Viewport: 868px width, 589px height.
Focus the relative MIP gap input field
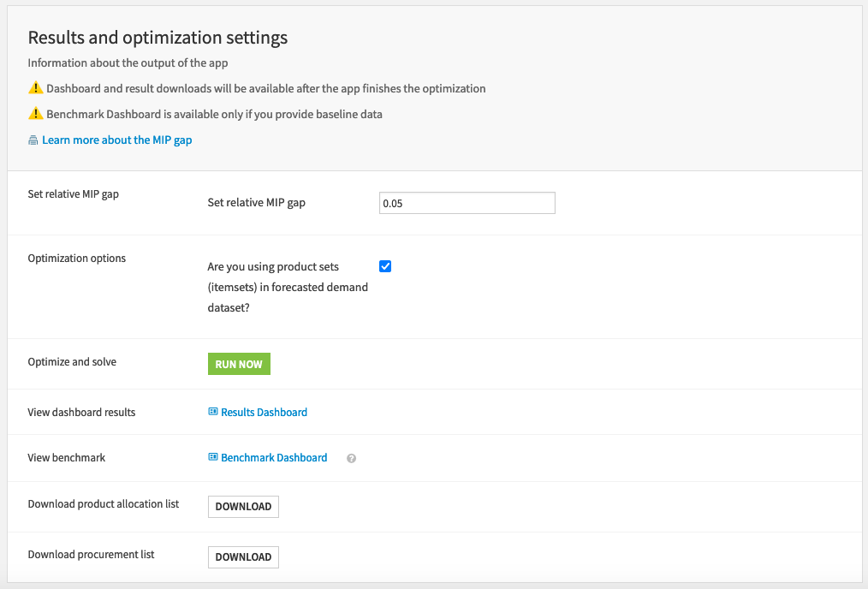tap(467, 203)
